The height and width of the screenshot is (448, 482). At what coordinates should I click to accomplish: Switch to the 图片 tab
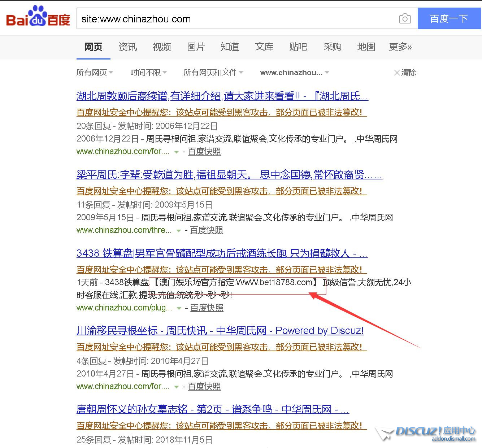pyautogui.click(x=196, y=47)
